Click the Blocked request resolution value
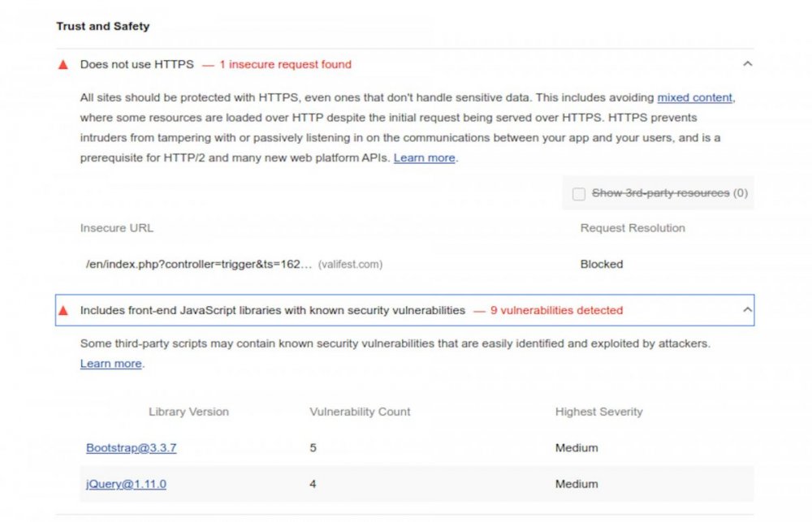 click(601, 264)
